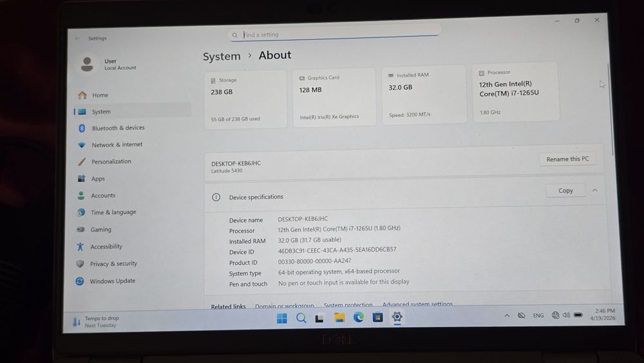This screenshot has width=644, height=363.
Task: Open System protection link
Action: pos(348,304)
